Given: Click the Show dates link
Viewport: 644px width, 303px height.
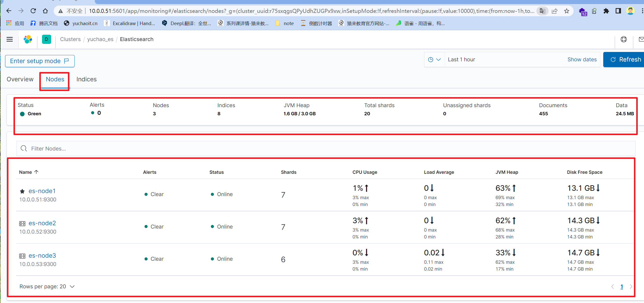Looking at the screenshot, I should click(582, 60).
